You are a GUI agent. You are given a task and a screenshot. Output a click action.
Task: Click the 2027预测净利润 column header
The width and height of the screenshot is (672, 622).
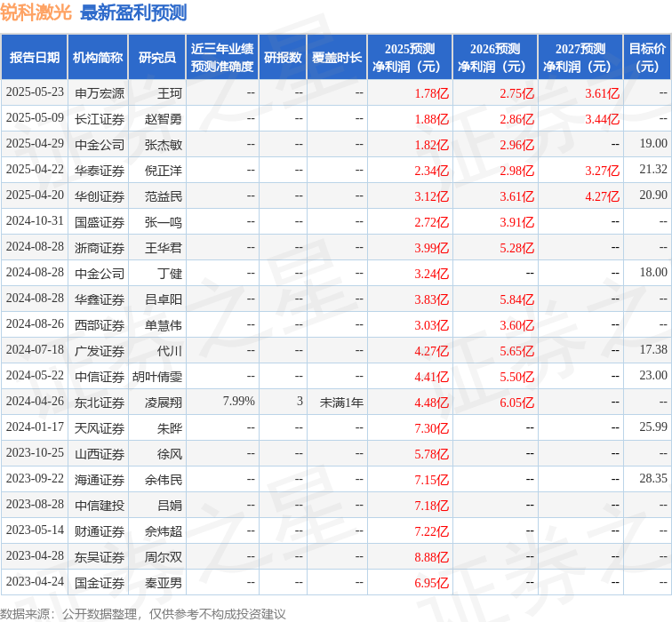(580, 58)
